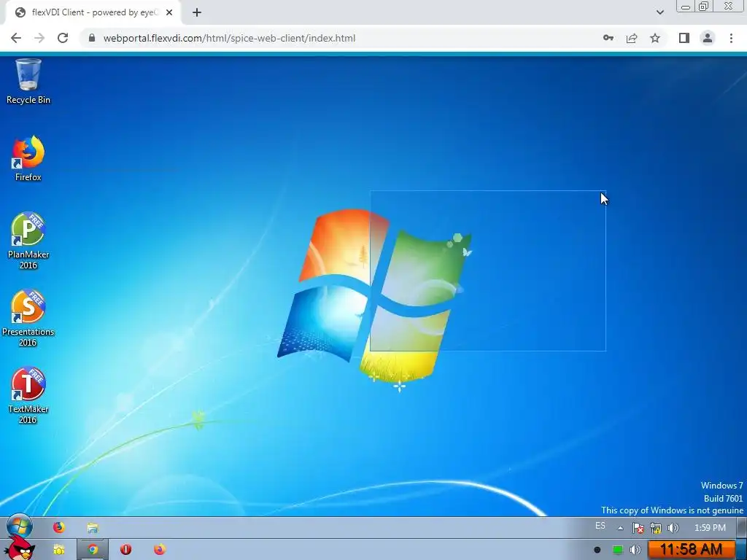Viewport: 747px width, 560px height.
Task: Open Windows Explorer from the Windows 7 taskbar
Action: pyautogui.click(x=93, y=528)
